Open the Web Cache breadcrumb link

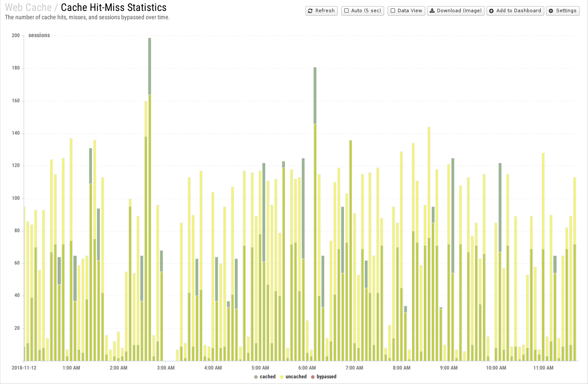click(28, 7)
